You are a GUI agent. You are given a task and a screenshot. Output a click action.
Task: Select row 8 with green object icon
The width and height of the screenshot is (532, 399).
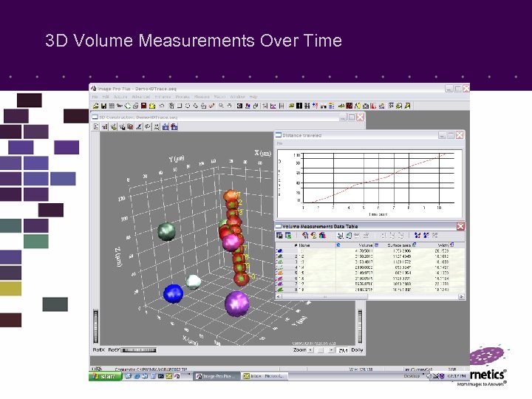point(370,290)
